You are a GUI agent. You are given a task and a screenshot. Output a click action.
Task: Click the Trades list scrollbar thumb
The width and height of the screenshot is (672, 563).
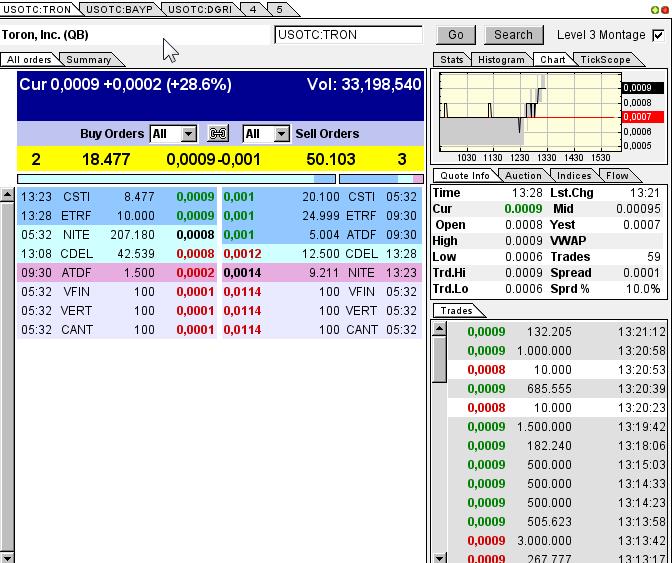pyautogui.click(x=439, y=359)
